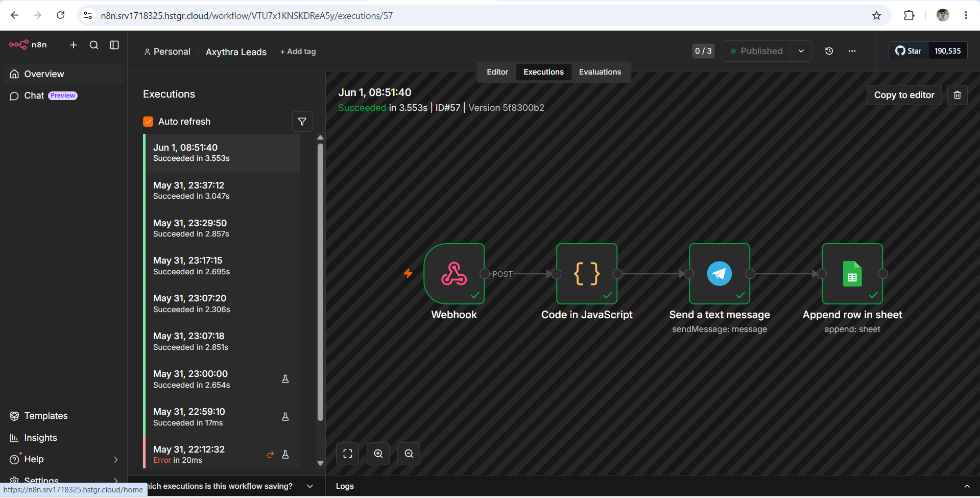Click retry icon on 22:12:32 execution
The height and width of the screenshot is (498, 980).
click(x=271, y=455)
